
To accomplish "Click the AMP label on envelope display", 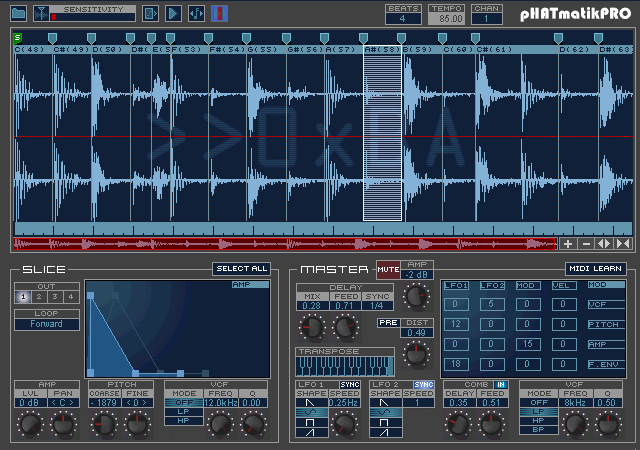I will (250, 285).
